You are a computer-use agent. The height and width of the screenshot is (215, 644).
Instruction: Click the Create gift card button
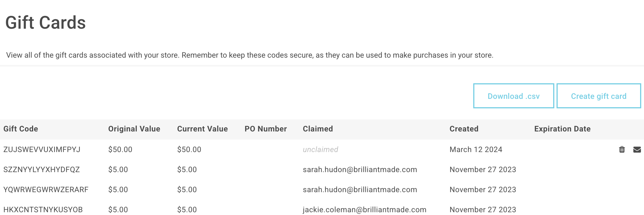point(599,96)
